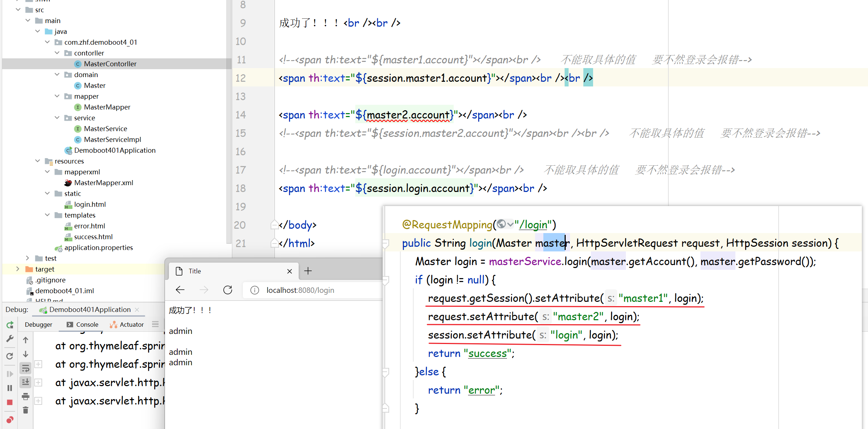The image size is (868, 429).
Task: Click the Rerun debug session icon
Action: (10, 325)
